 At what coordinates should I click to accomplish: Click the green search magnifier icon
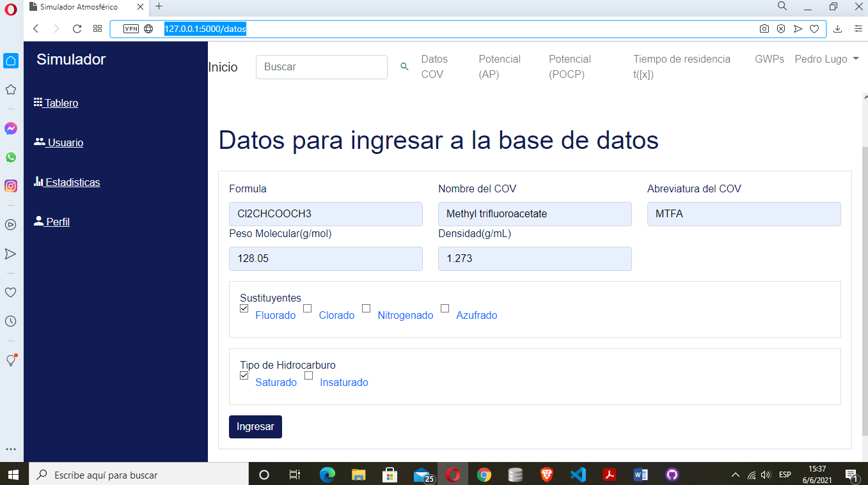404,66
